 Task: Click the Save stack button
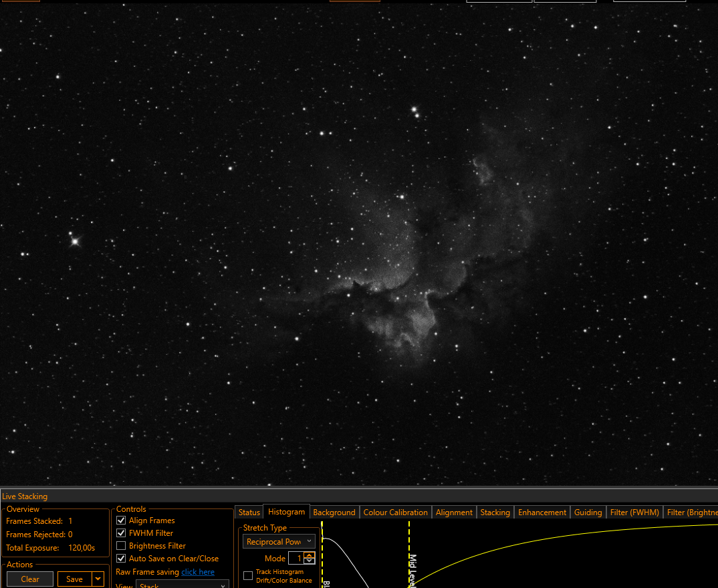[x=75, y=579]
